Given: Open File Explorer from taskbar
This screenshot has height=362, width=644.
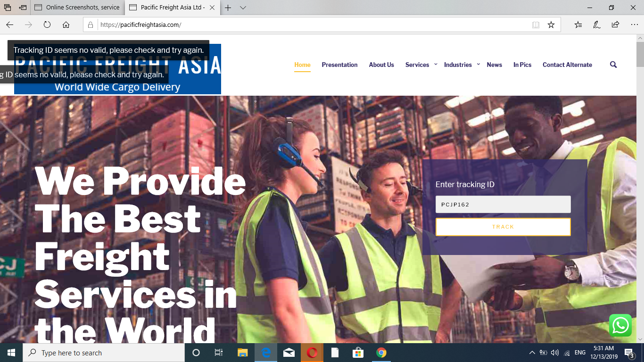Looking at the screenshot, I should [242, 353].
